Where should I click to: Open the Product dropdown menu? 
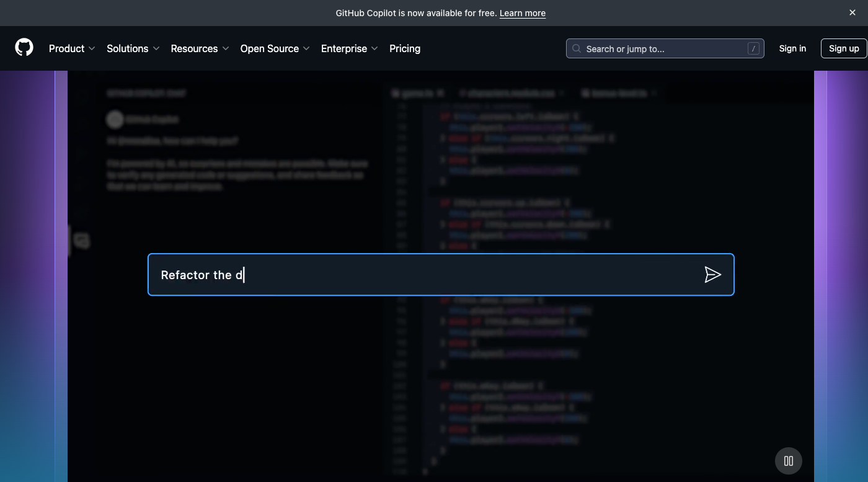(72, 48)
